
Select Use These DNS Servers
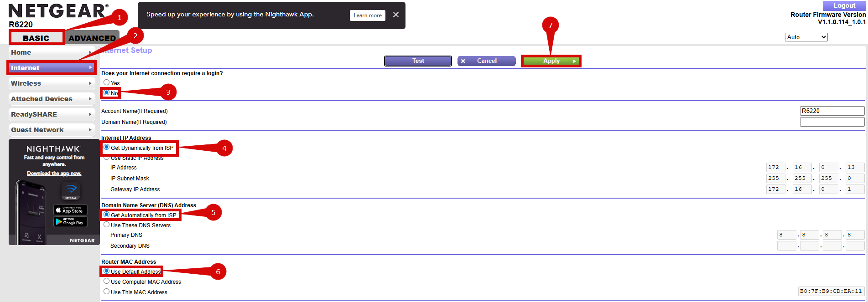pyautogui.click(x=106, y=225)
